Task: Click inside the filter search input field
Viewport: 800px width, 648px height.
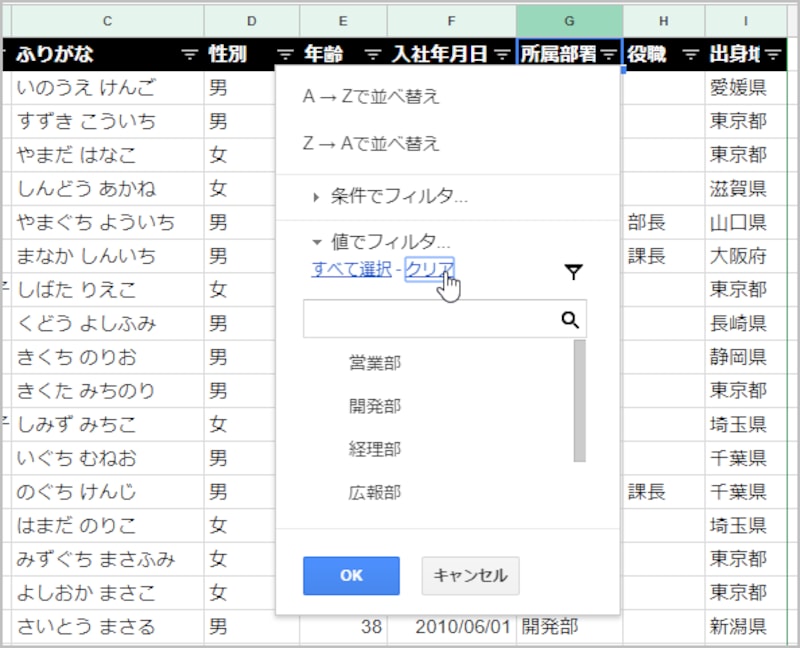Action: 430,318
